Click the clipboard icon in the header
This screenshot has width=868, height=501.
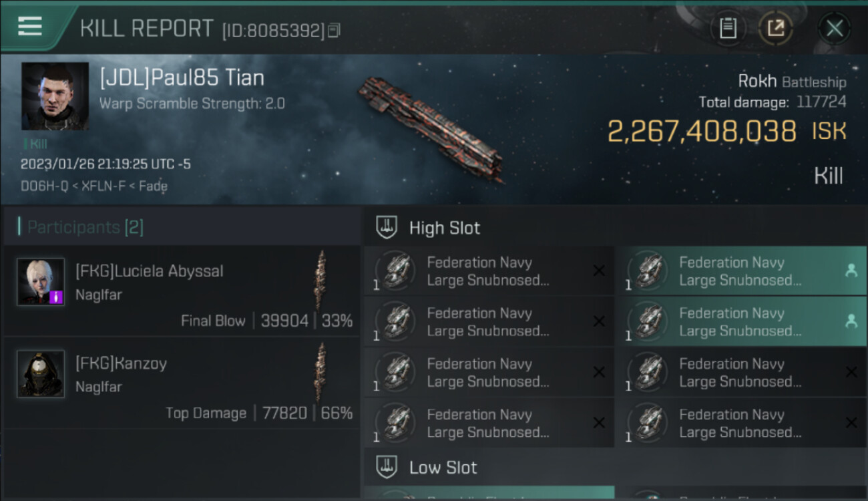pyautogui.click(x=727, y=28)
